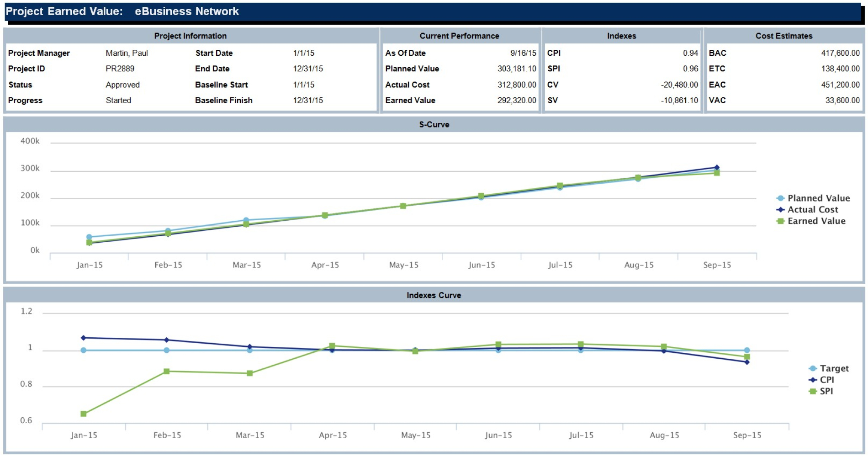Screen dimensions: 868x457
Task: Select the Sep-15 CPI data point
Action: click(x=747, y=362)
